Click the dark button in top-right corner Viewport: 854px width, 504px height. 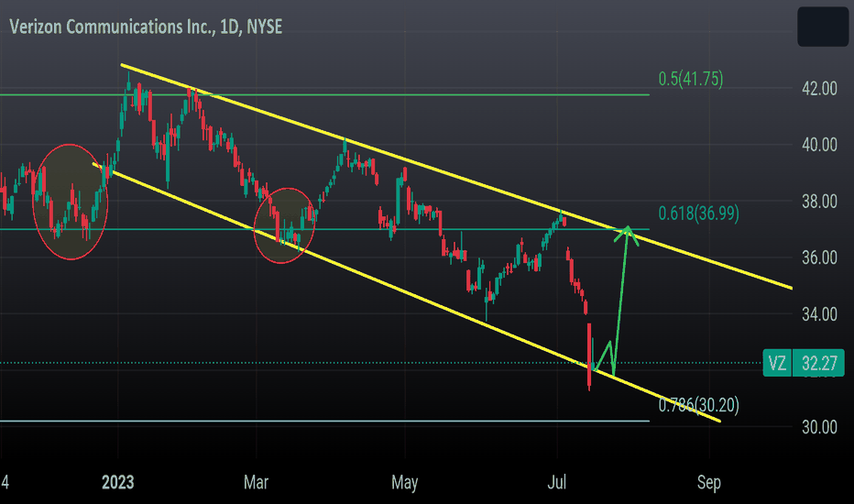coord(823,27)
